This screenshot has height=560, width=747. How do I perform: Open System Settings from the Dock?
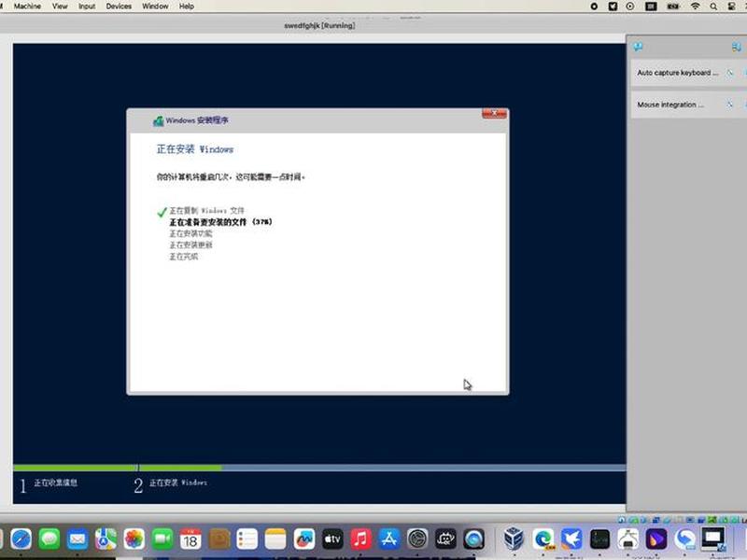pos(417,539)
